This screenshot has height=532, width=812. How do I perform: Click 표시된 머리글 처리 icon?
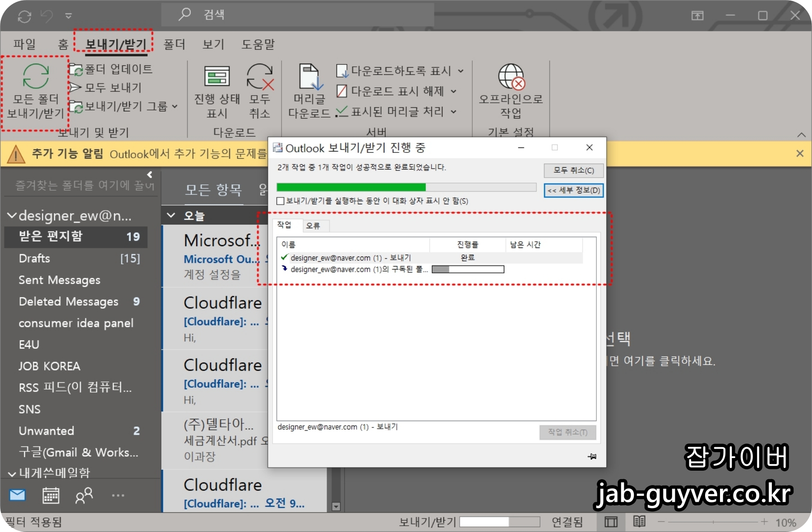coord(341,111)
